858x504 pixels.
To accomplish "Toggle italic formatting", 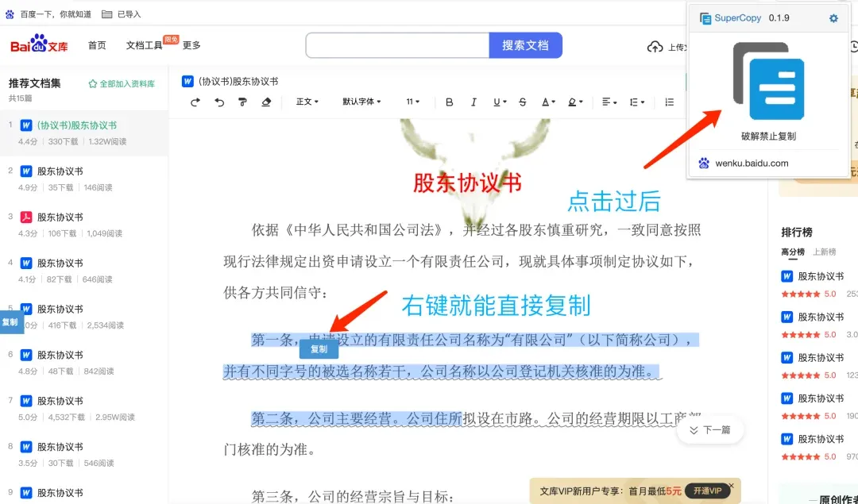I will point(473,102).
